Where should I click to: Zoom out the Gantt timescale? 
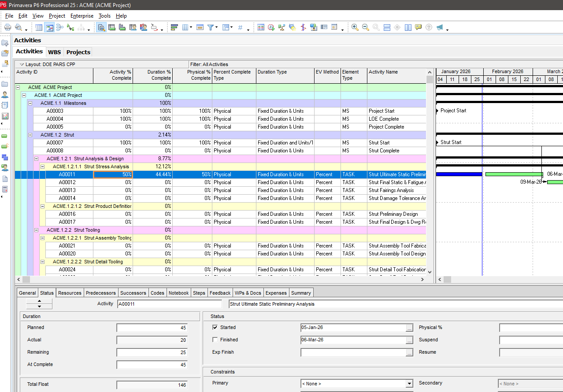365,27
